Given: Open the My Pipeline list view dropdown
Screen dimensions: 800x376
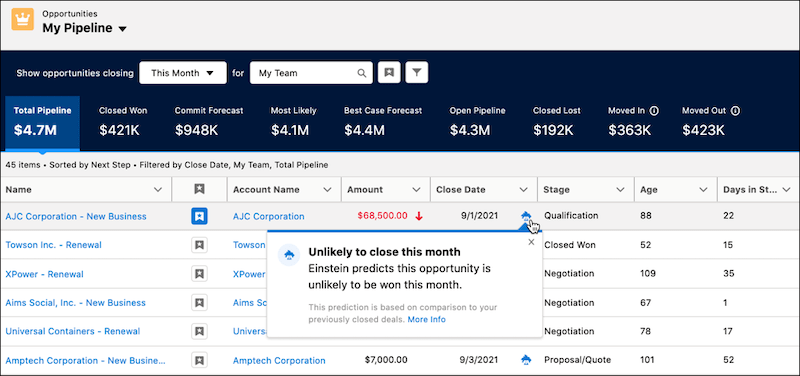Looking at the screenshot, I should (122, 29).
